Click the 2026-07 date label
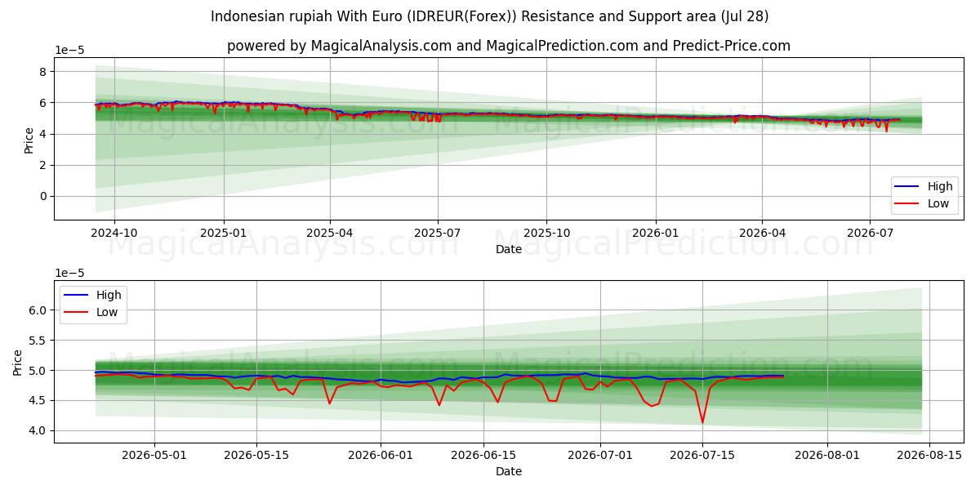 (870, 234)
